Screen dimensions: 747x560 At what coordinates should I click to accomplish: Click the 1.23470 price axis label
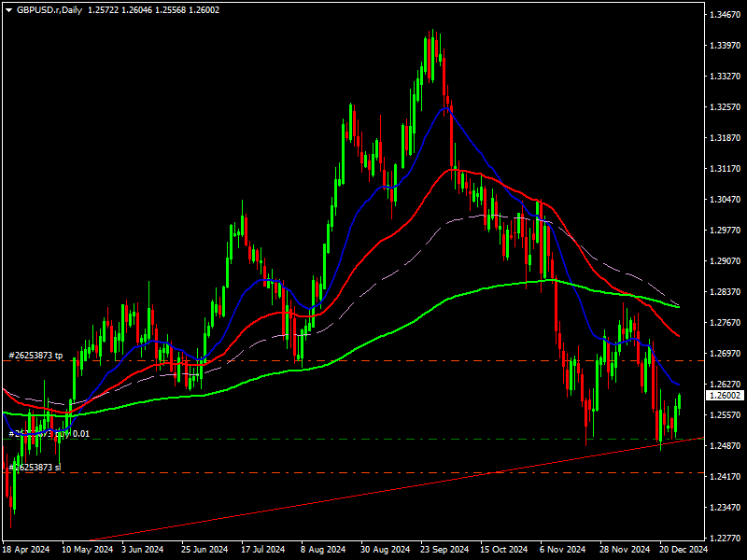pos(725,508)
